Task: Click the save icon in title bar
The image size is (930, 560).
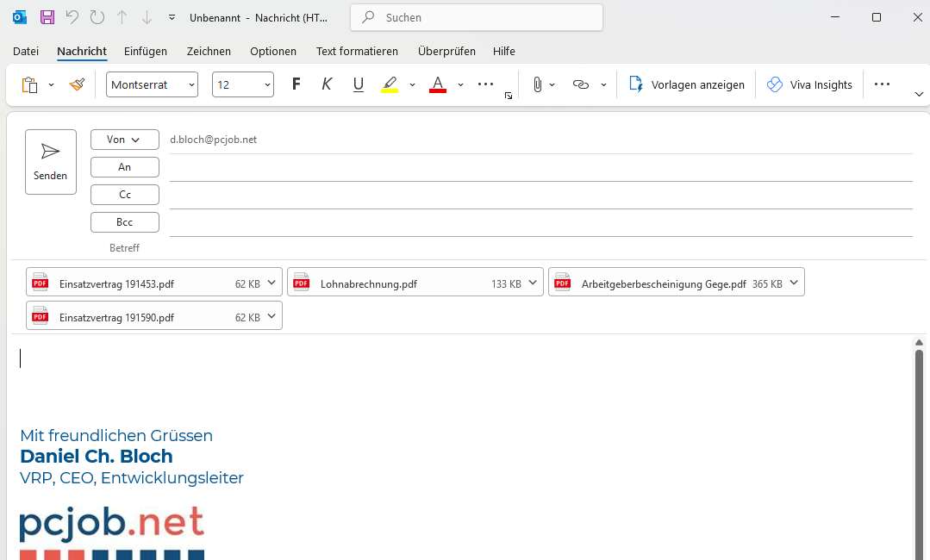Action: [47, 17]
